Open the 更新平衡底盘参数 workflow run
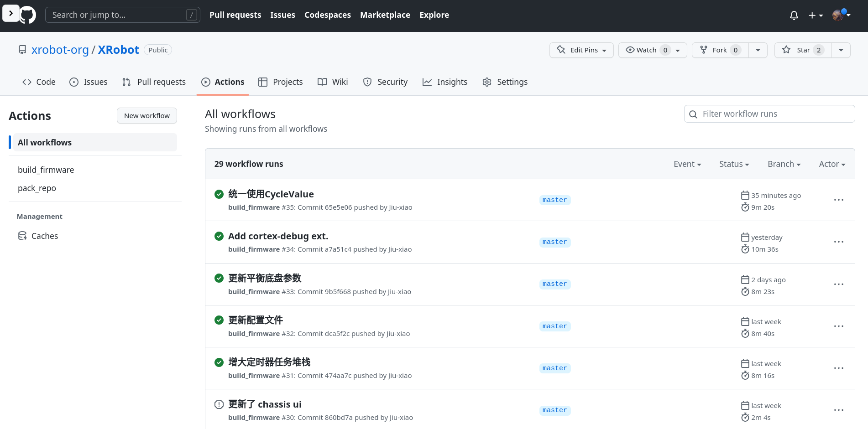 coord(265,278)
